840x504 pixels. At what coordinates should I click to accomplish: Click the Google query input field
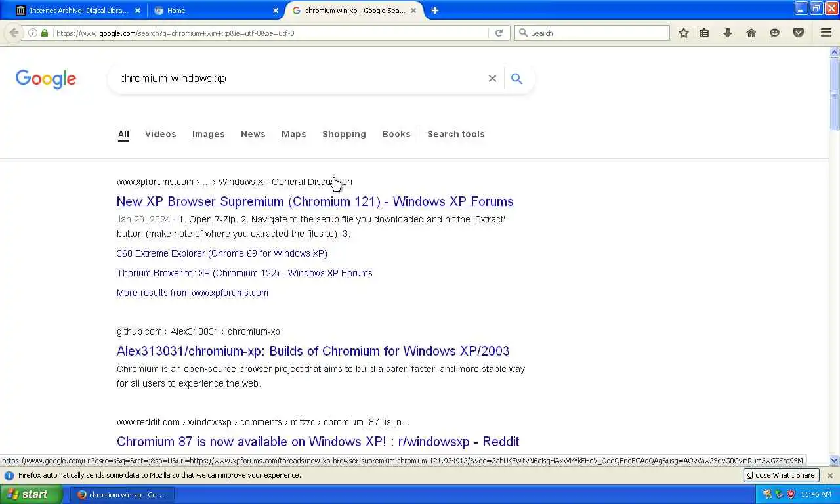coord(299,78)
